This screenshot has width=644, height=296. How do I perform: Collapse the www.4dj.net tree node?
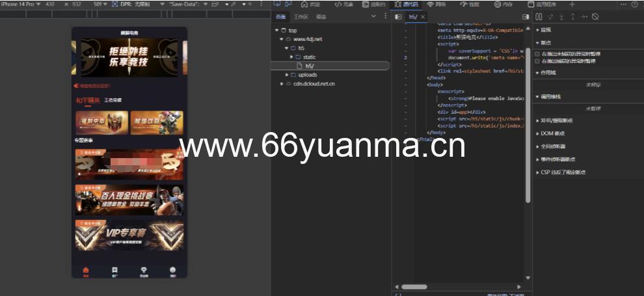click(281, 39)
